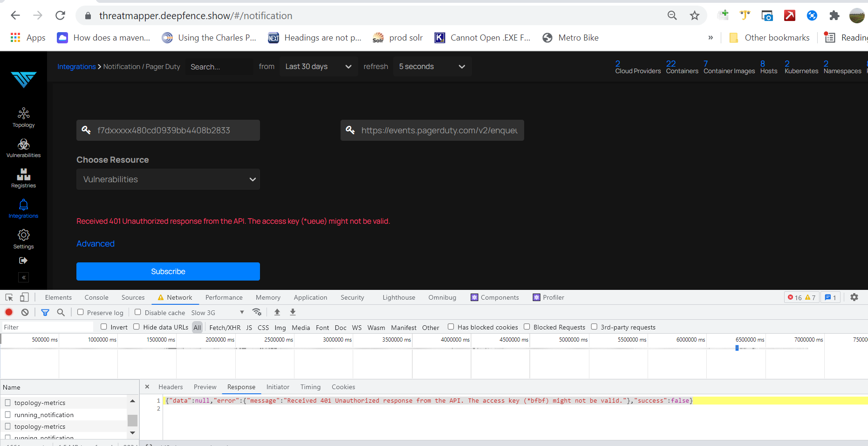
Task: Open the Headers tab of the request
Action: pyautogui.click(x=171, y=387)
